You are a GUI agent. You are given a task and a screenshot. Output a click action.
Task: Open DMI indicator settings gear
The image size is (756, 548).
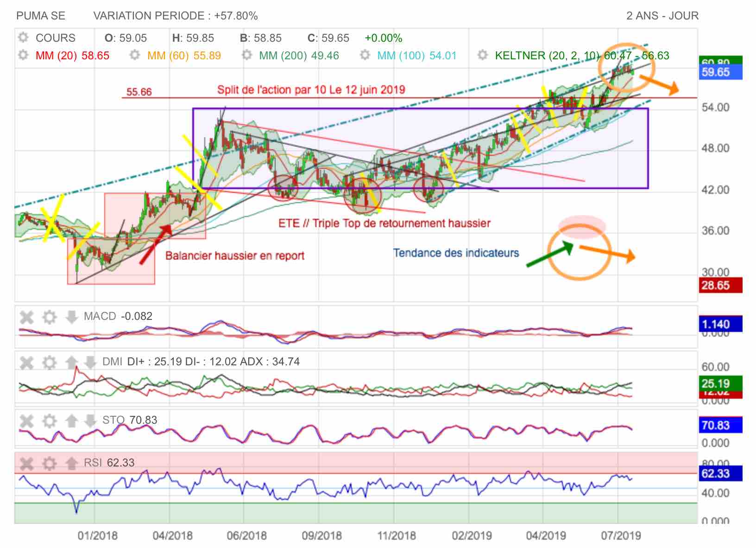click(50, 362)
